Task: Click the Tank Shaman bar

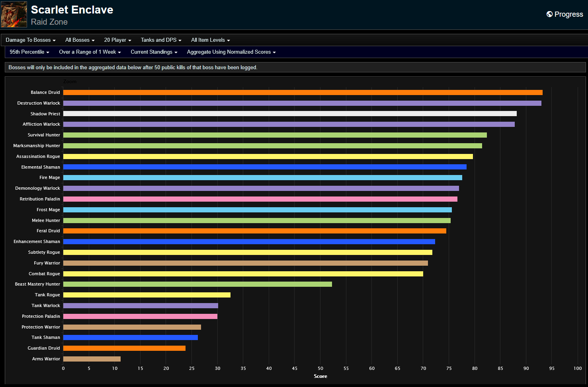Action: click(131, 337)
